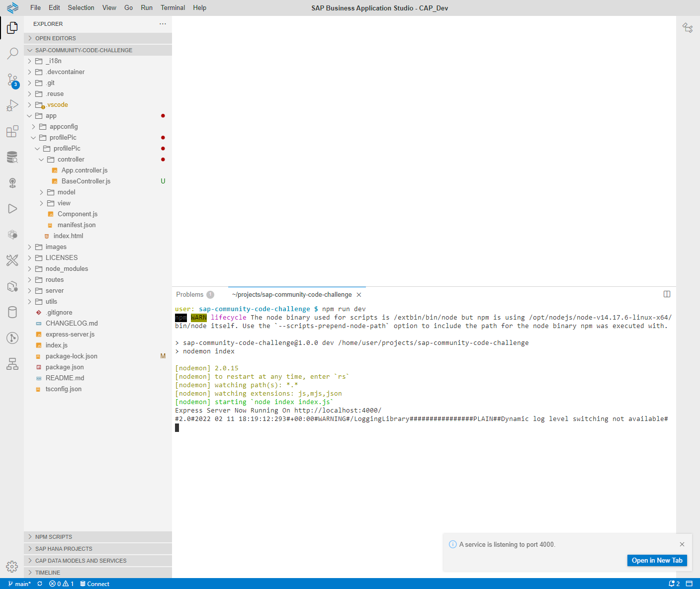Expand the OPEN EDITORS section
The width and height of the screenshot is (700, 589).
pyautogui.click(x=98, y=38)
